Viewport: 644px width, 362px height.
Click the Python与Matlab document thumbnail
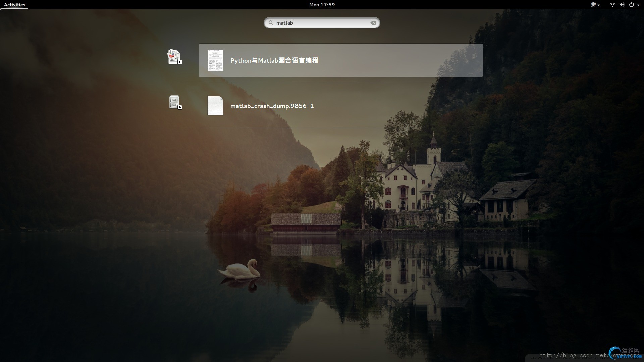point(215,60)
